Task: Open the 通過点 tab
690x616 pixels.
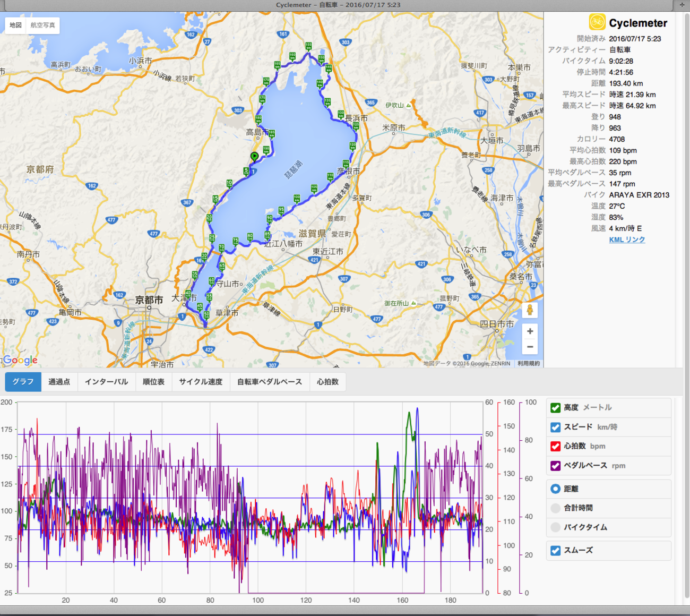Action: click(x=59, y=382)
